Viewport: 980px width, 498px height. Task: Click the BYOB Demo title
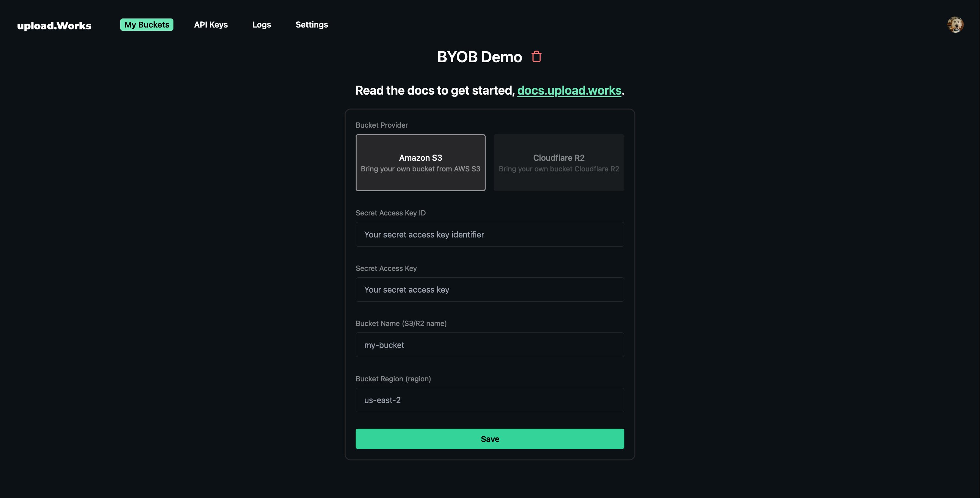(x=479, y=57)
